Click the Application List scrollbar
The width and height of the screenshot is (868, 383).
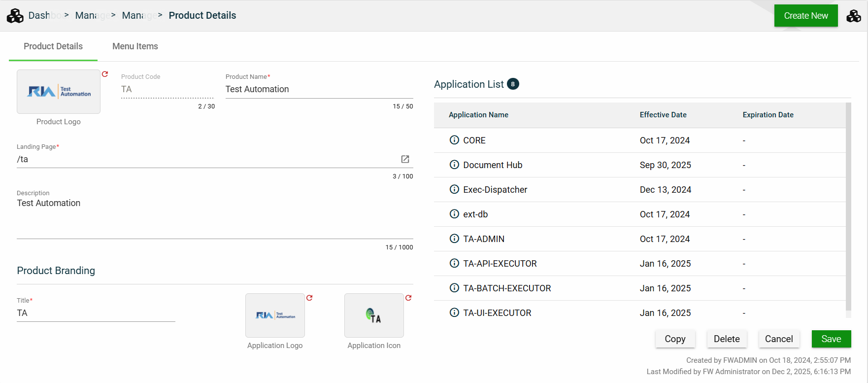click(848, 207)
